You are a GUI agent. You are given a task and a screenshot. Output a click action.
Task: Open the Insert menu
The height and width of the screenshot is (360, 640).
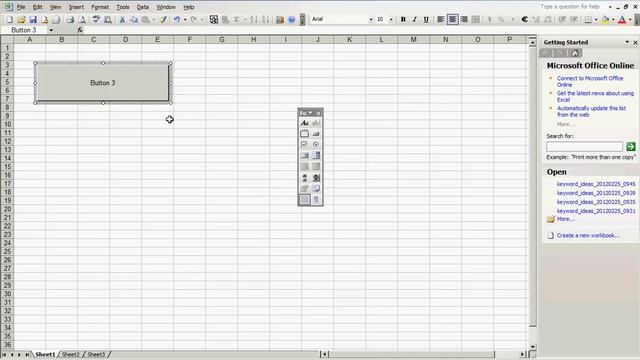76,7
